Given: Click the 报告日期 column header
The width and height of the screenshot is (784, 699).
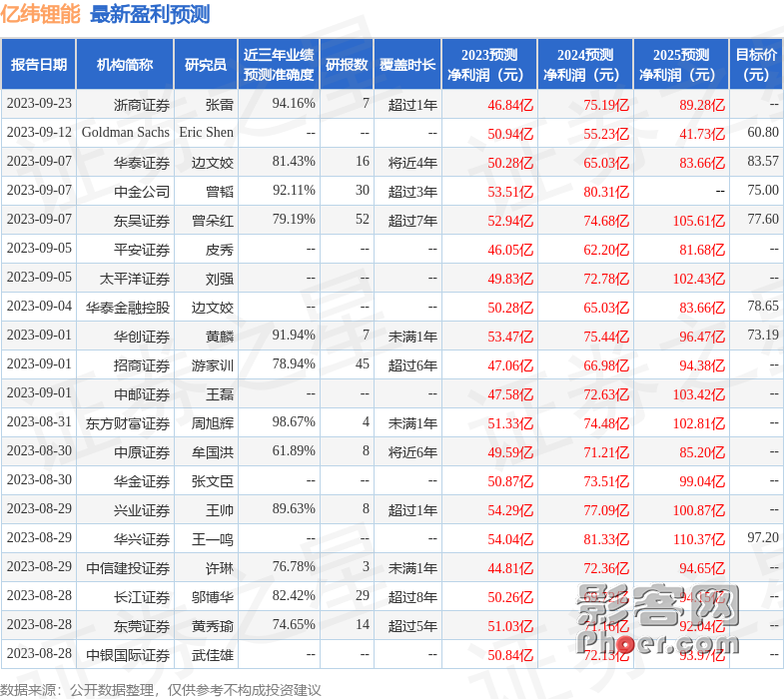Looking at the screenshot, I should point(39,65).
